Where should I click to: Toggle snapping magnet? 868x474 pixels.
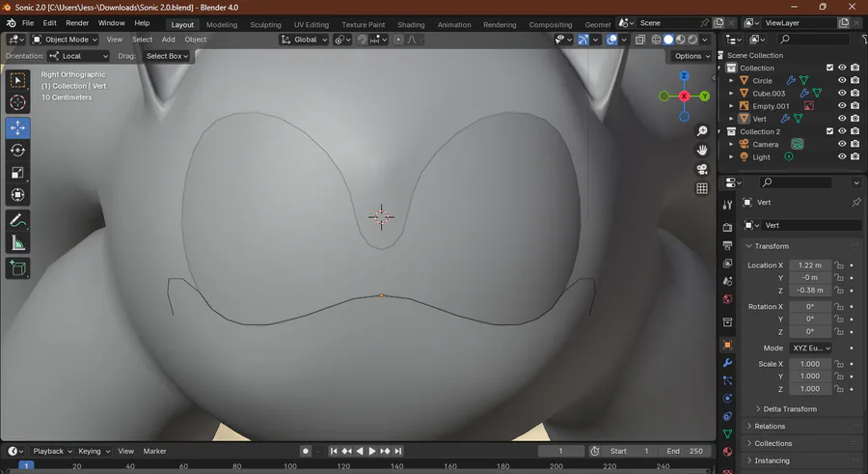pos(362,40)
